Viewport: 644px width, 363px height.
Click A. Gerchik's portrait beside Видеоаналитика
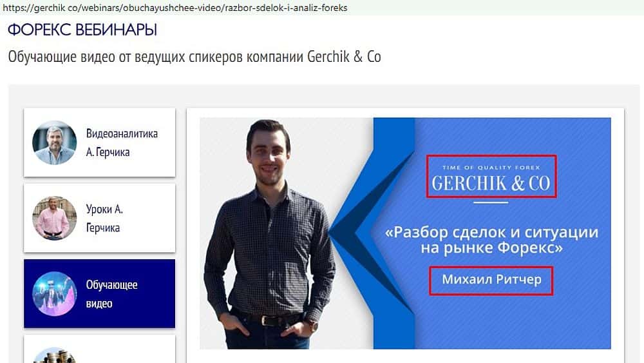54,142
